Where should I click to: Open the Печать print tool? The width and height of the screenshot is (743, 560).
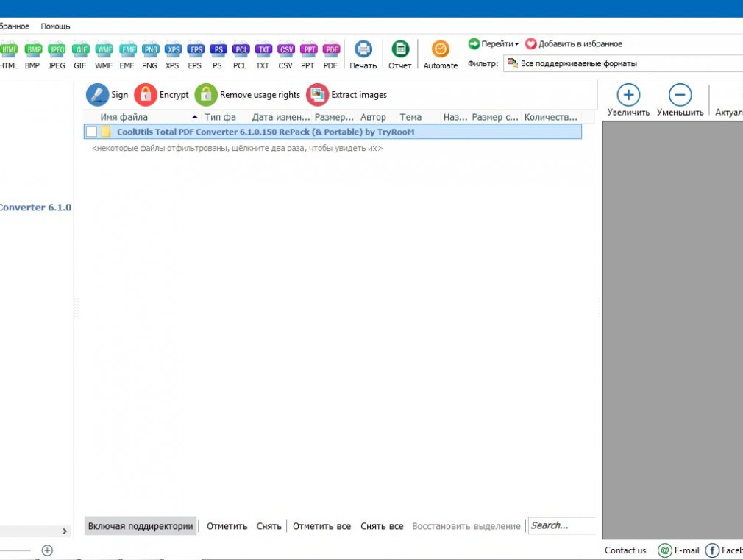point(363,55)
